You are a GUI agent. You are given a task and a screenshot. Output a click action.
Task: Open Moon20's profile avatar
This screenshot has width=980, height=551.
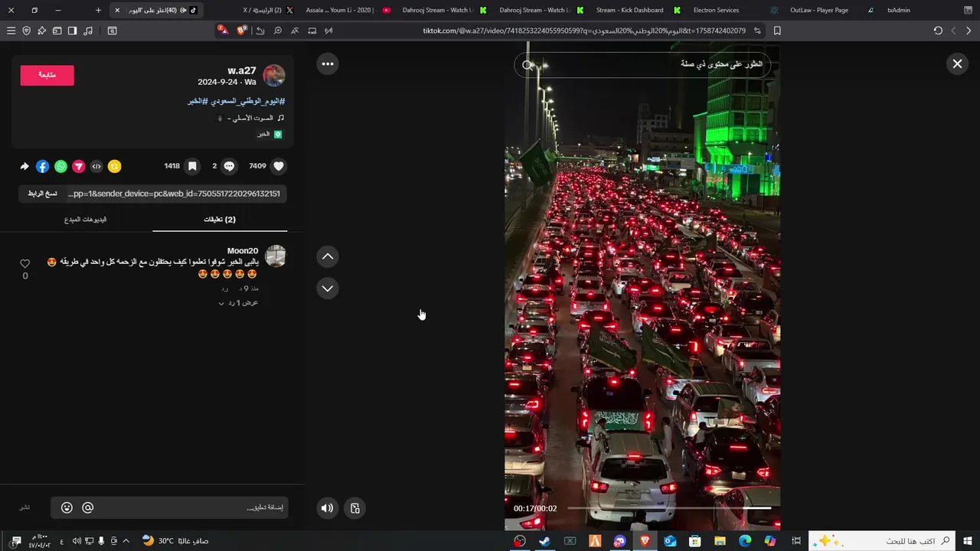click(x=275, y=256)
